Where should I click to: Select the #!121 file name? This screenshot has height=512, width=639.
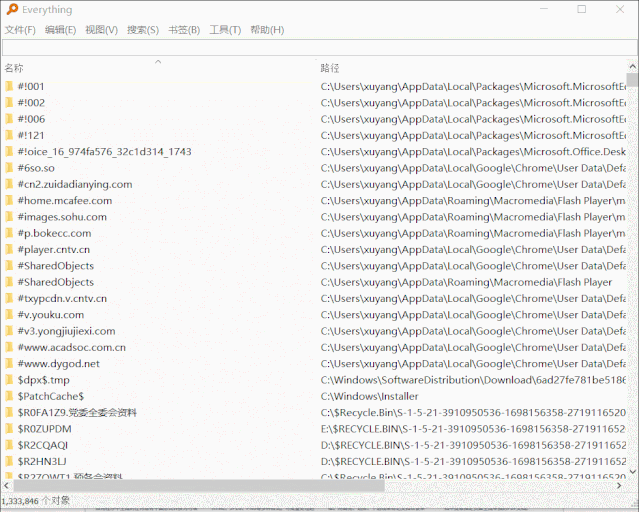(31, 135)
